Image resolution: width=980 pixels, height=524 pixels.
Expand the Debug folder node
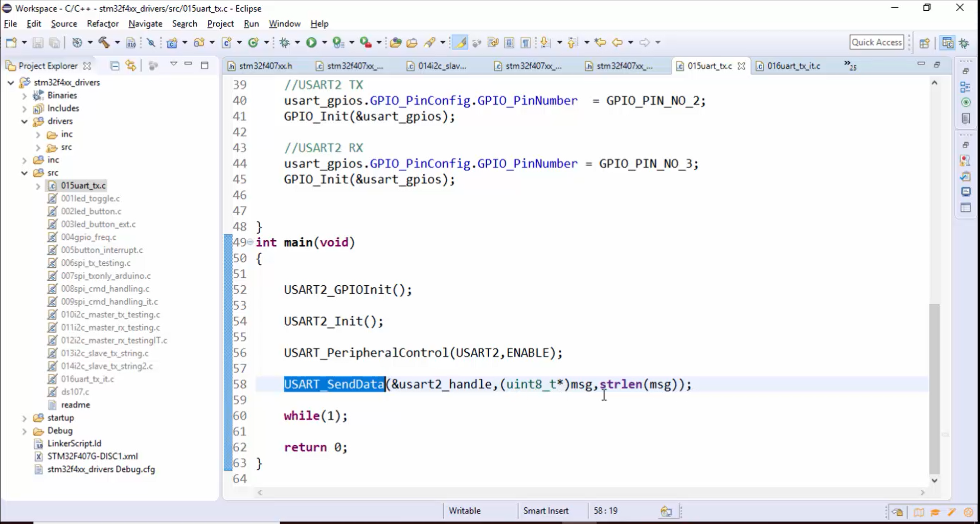(x=24, y=431)
